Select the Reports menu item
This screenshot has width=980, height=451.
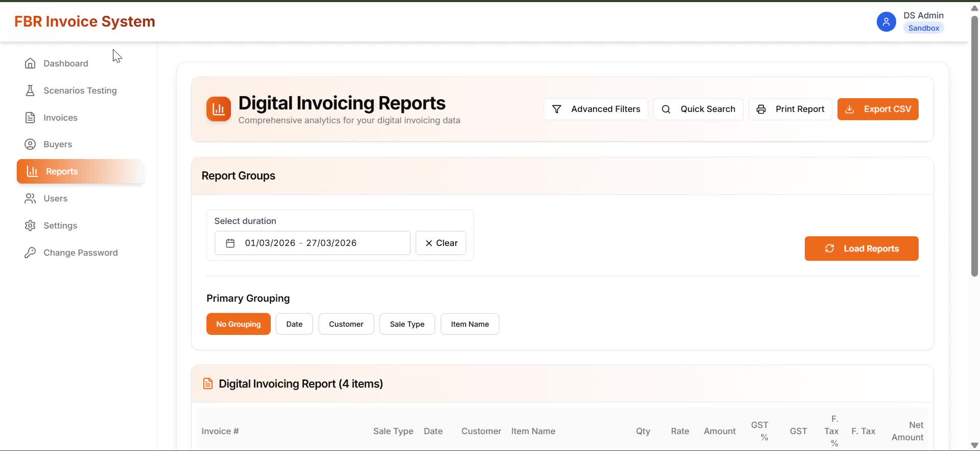(x=80, y=171)
